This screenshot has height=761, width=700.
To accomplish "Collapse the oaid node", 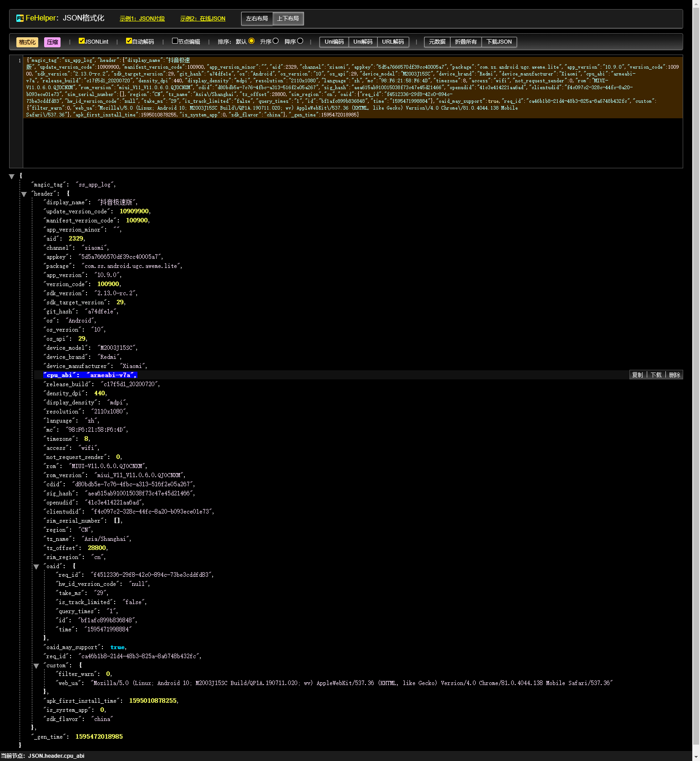I will pyautogui.click(x=36, y=567).
